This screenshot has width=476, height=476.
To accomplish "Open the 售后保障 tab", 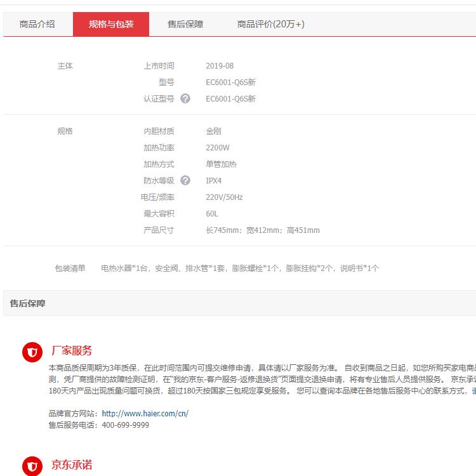I will [185, 24].
